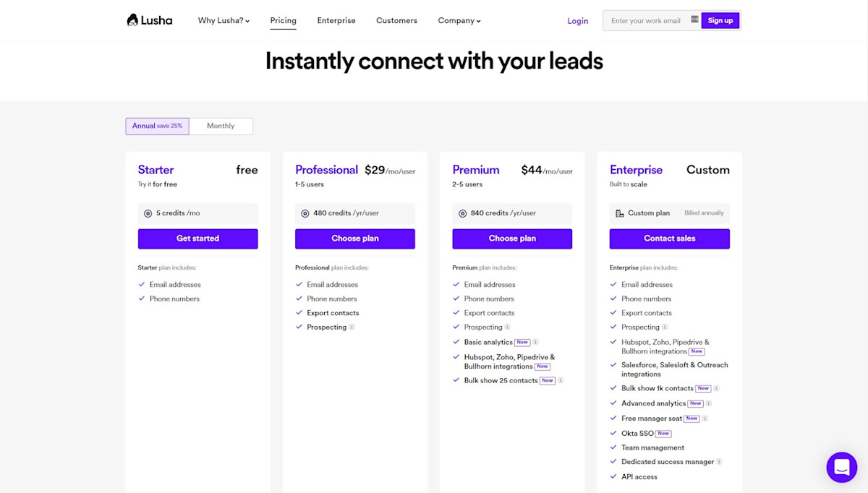Select Enterprise in the navigation bar

coord(336,20)
